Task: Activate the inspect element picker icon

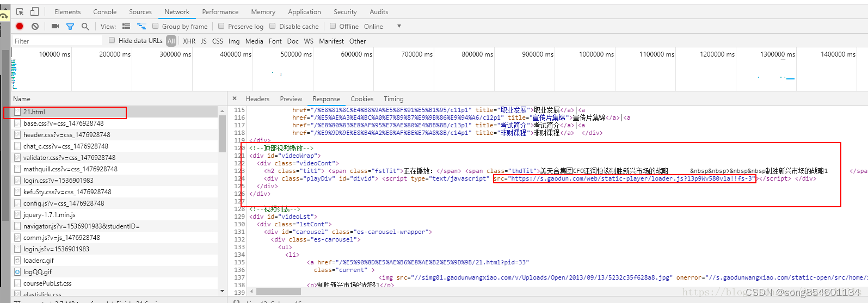Action: point(20,11)
